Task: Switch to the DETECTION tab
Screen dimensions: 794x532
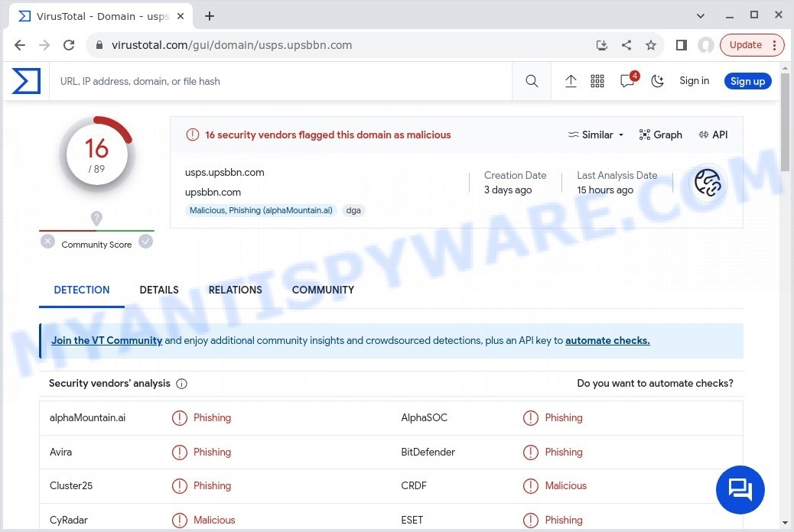Action: click(82, 290)
